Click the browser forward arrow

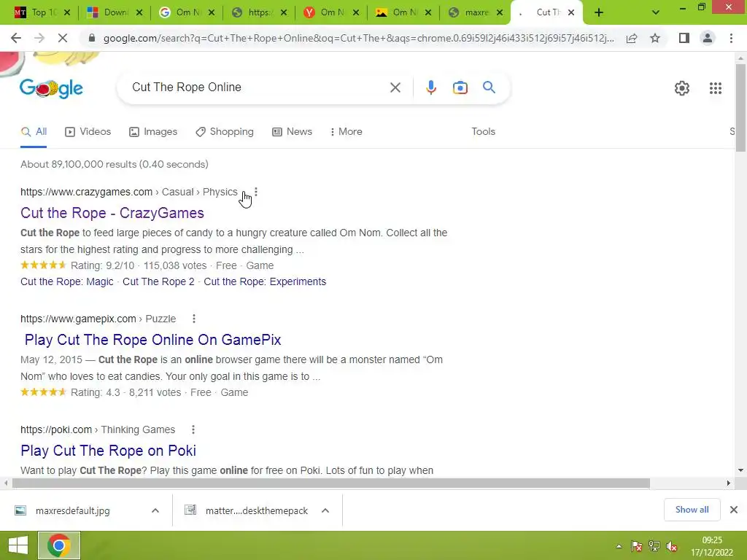tap(39, 38)
